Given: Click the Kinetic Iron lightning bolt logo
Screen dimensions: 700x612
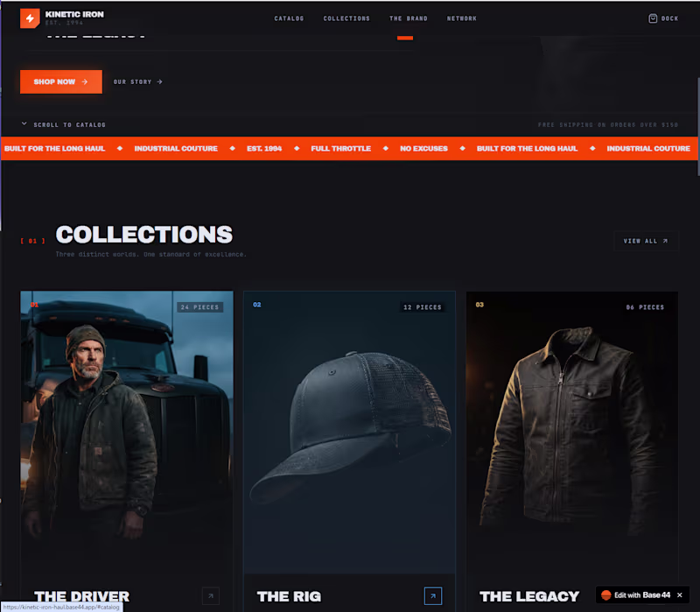Looking at the screenshot, I should (x=30, y=18).
